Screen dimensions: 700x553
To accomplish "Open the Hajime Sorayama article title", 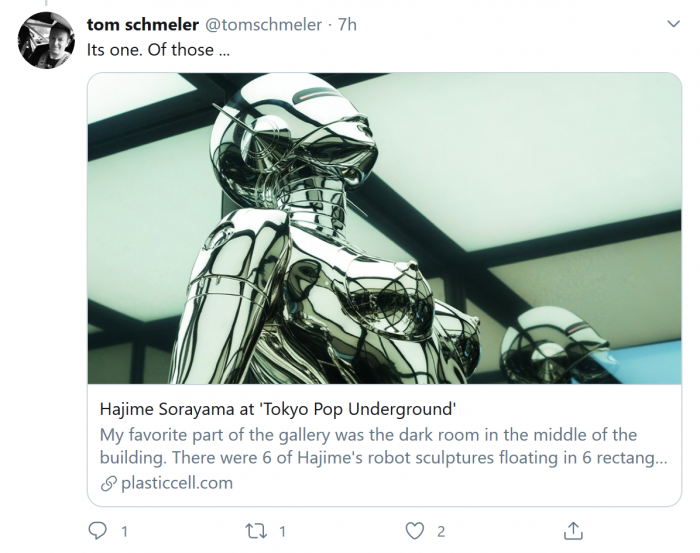I will point(278,409).
